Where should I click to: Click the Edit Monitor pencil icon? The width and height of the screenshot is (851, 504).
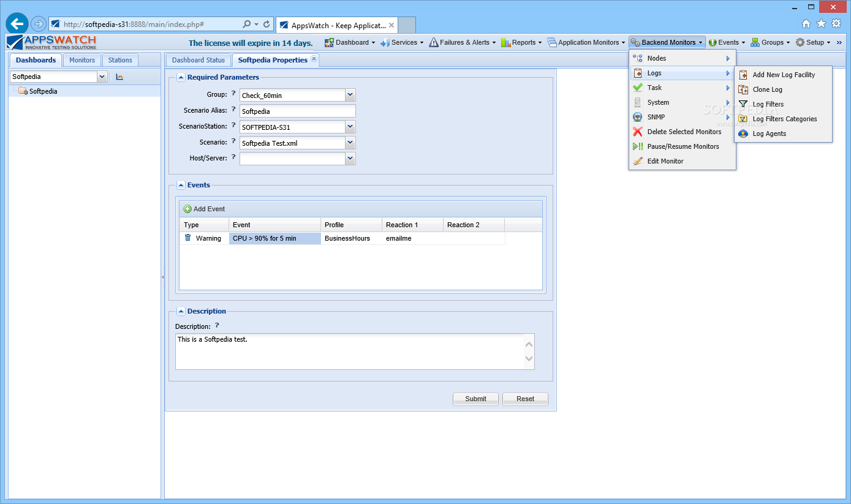coord(637,161)
